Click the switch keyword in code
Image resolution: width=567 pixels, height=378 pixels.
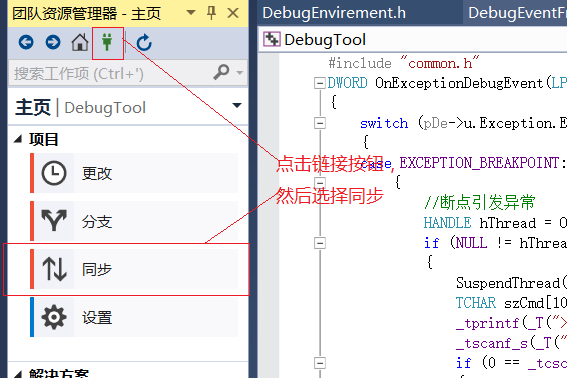coord(384,123)
